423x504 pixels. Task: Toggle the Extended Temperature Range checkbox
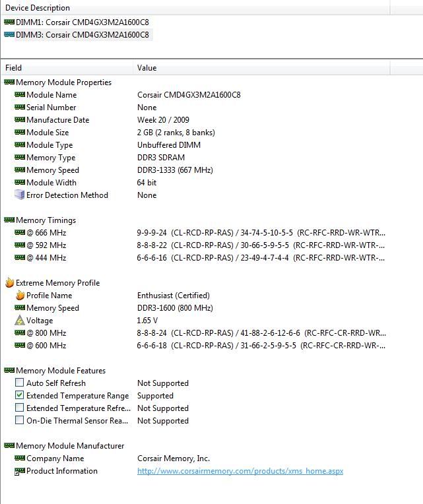(20, 395)
